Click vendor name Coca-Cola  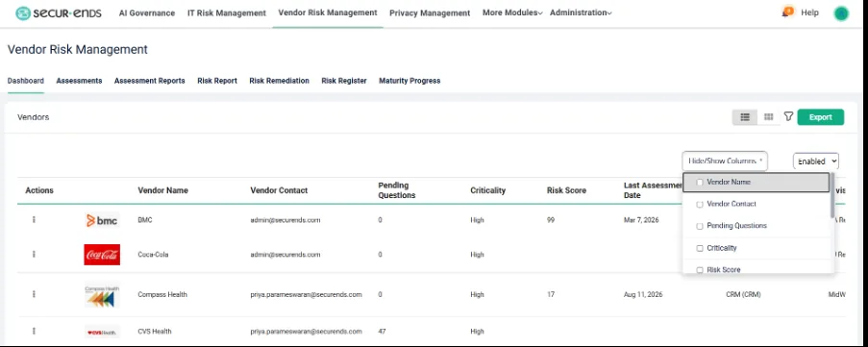point(153,255)
